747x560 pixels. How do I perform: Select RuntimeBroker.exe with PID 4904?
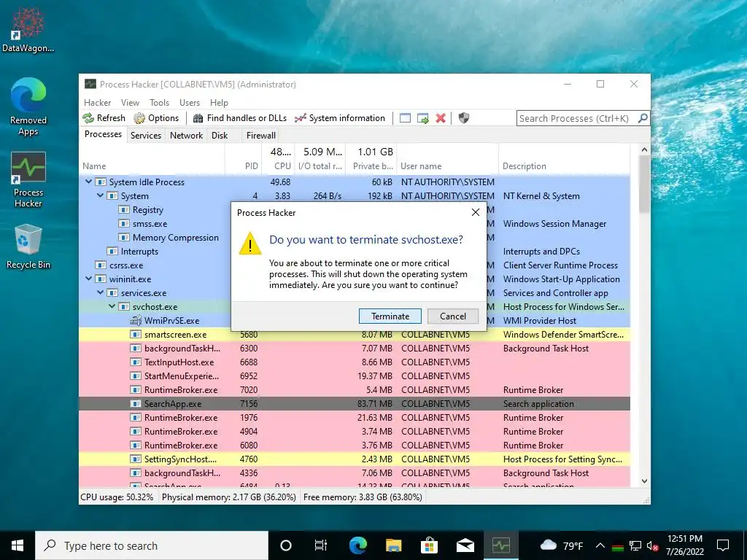[355, 431]
